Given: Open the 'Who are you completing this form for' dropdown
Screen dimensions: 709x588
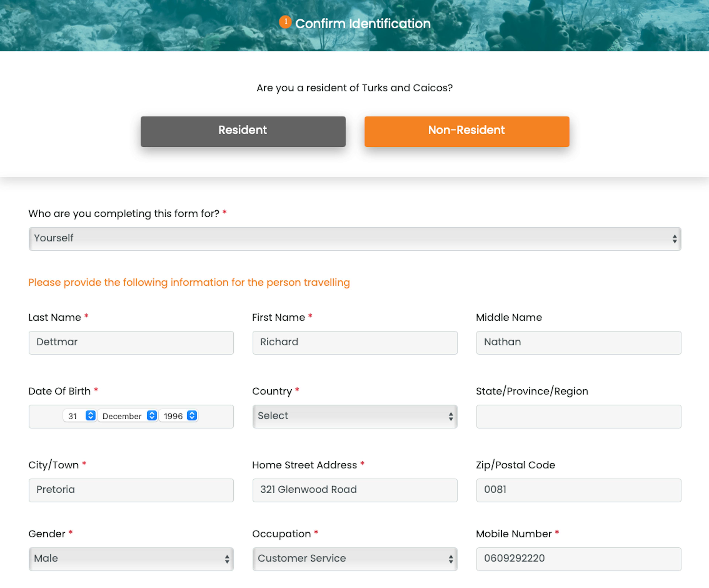Looking at the screenshot, I should 355,239.
